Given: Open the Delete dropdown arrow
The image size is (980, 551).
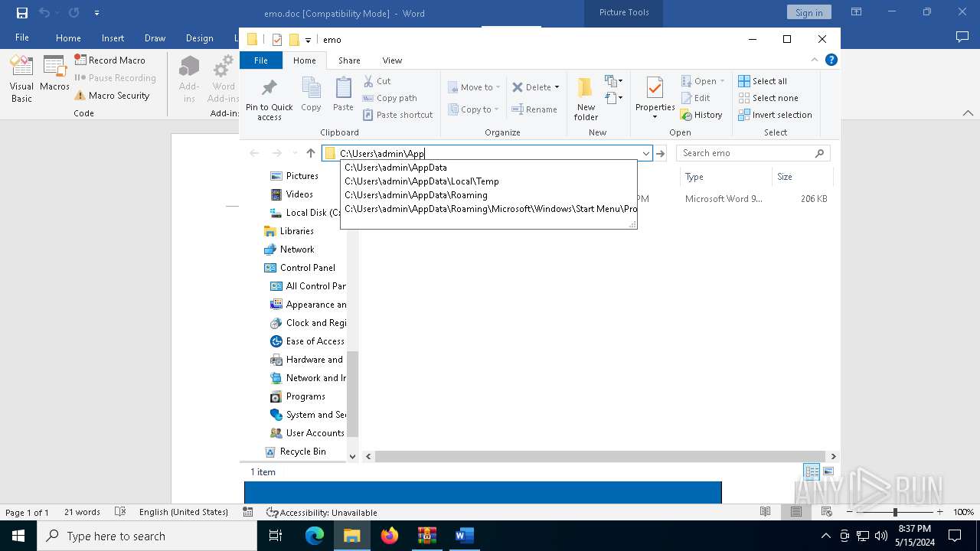Looking at the screenshot, I should 557,87.
